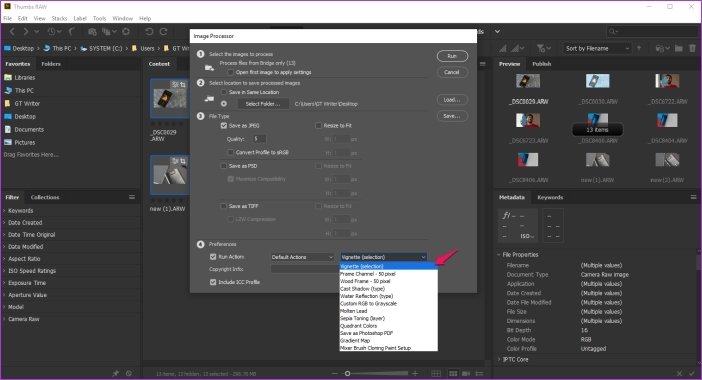The image size is (702, 380).
Task: Check Save as TIFF
Action: [224, 206]
